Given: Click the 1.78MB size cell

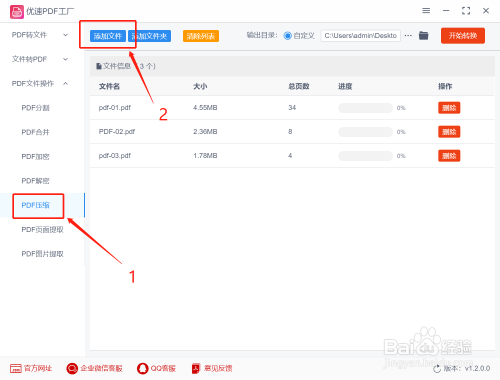Looking at the screenshot, I should pos(205,156).
